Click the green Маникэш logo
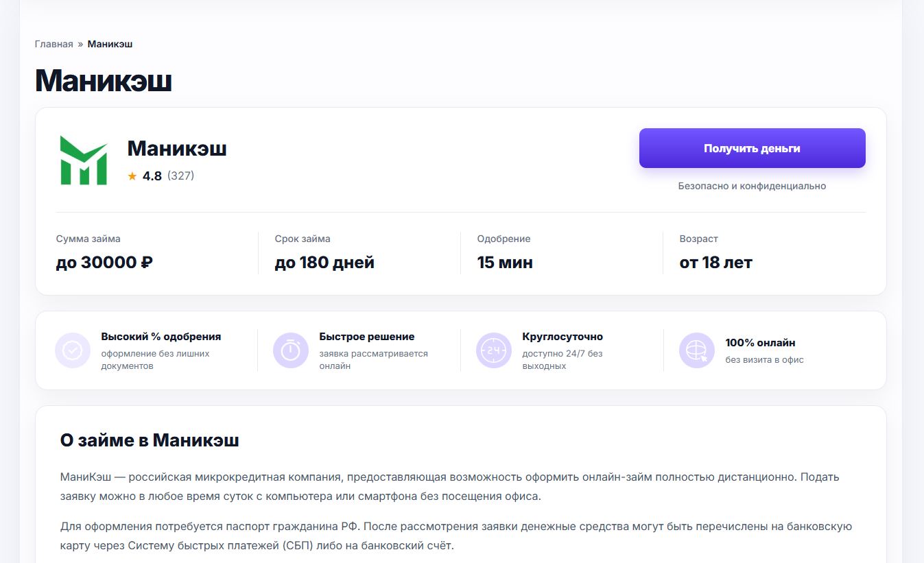924x563 pixels. point(84,160)
